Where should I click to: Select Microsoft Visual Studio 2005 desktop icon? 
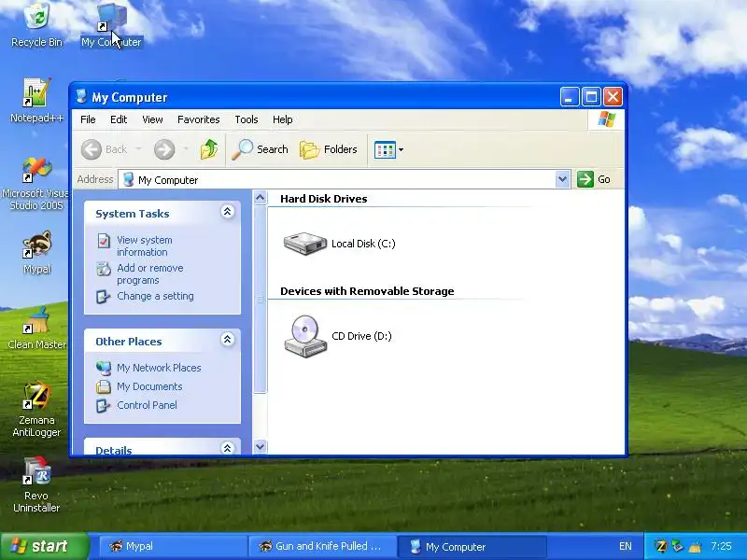(x=35, y=184)
